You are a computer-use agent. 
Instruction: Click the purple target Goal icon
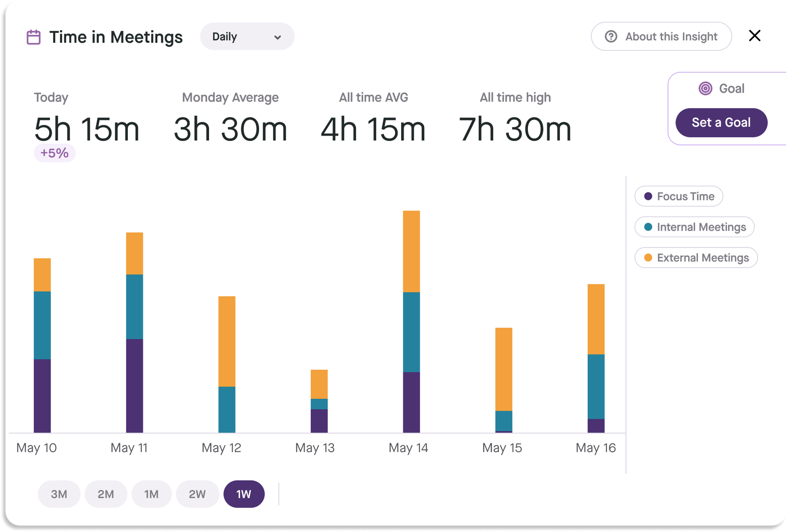pos(705,89)
